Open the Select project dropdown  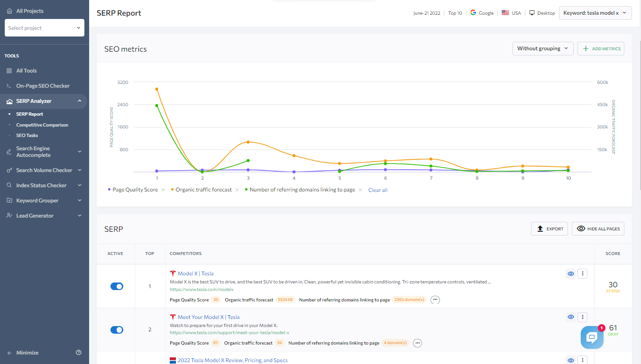(x=45, y=28)
